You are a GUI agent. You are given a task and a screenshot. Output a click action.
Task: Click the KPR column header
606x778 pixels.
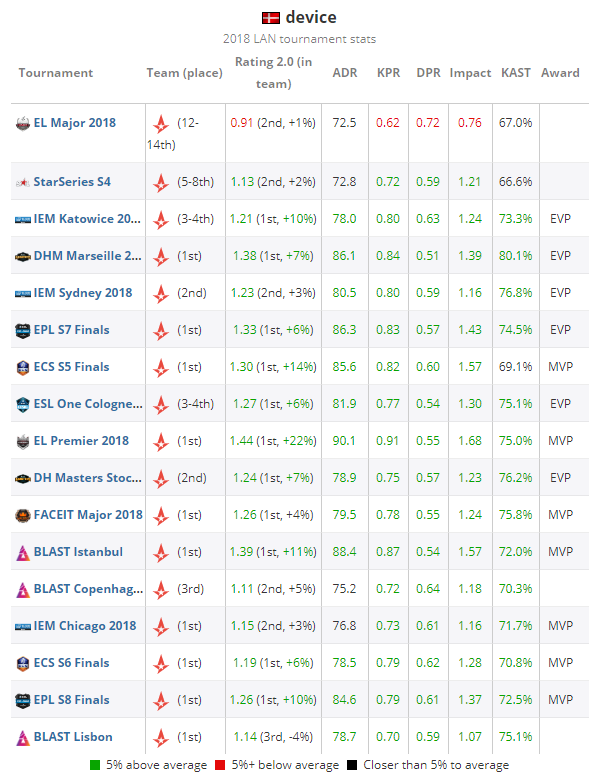coord(388,73)
